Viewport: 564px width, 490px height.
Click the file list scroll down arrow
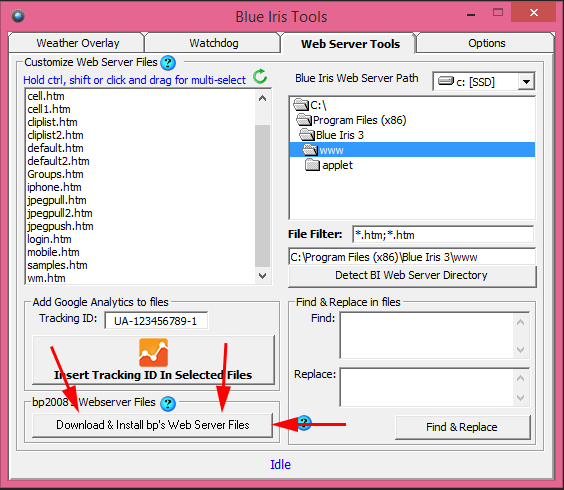263,276
